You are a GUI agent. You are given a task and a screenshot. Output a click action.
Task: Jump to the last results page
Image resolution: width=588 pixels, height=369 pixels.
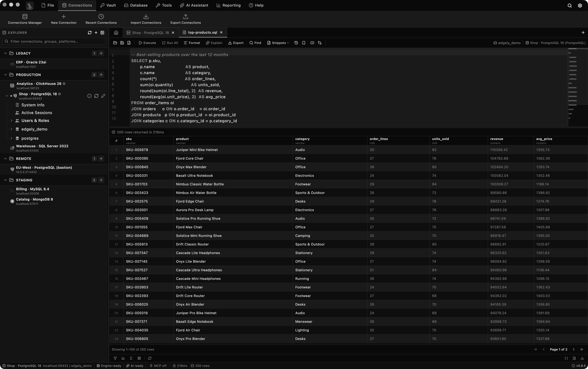(x=582, y=350)
